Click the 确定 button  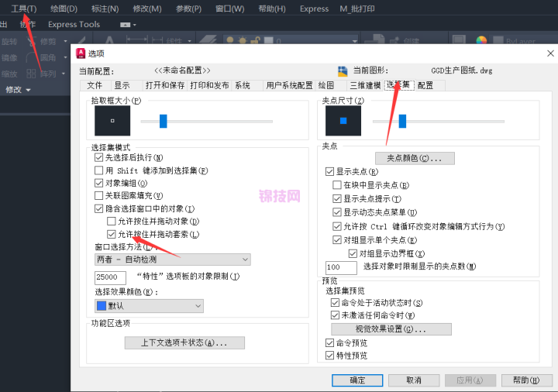pos(357,380)
